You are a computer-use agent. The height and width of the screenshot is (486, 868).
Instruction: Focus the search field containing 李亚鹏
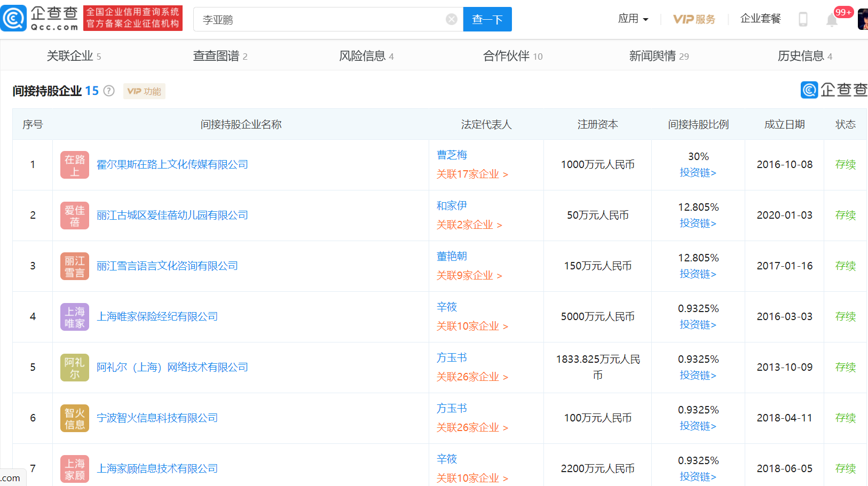320,20
